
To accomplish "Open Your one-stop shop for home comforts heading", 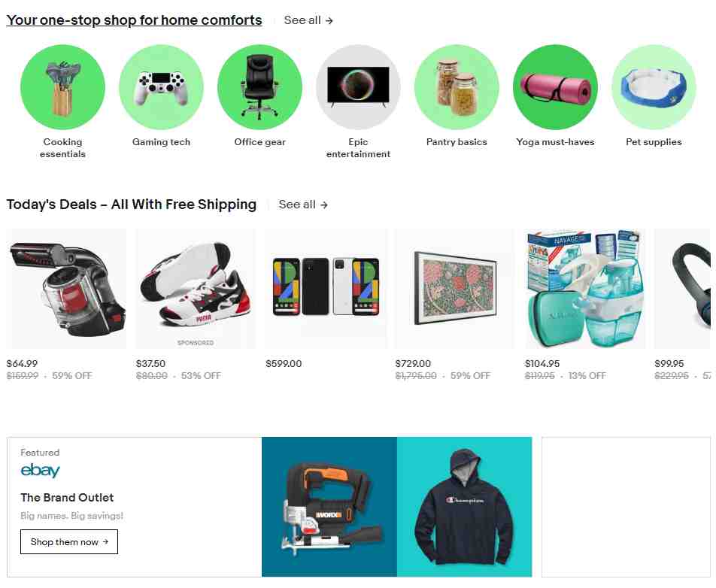I will (134, 20).
